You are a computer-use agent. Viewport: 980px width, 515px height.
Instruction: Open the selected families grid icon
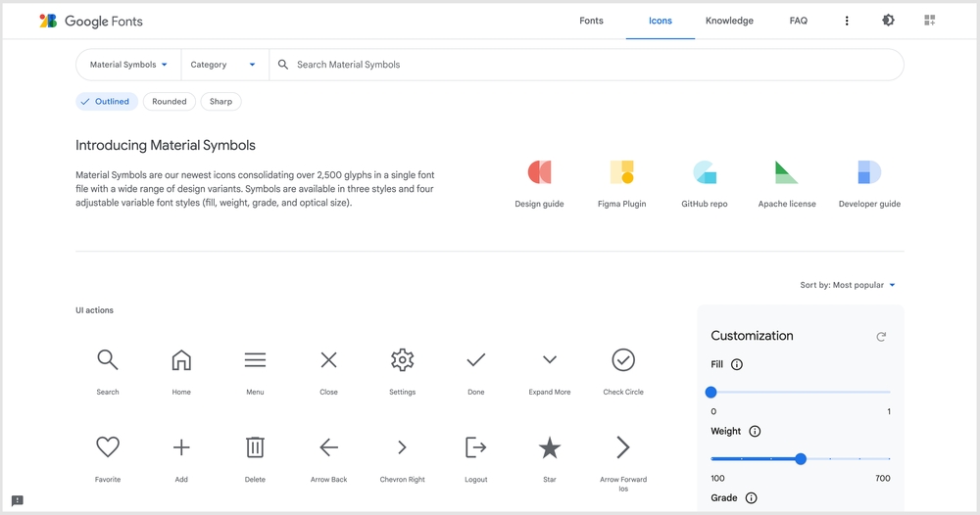930,21
